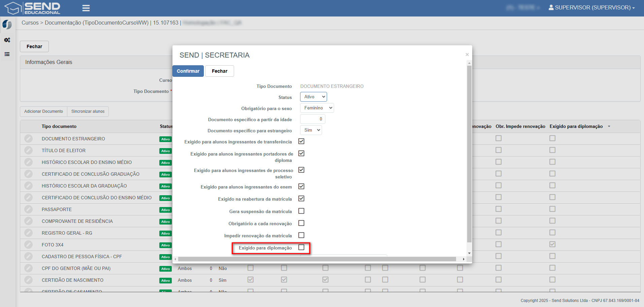
Task: Click Confirmar button in dialog
Action: 188,71
